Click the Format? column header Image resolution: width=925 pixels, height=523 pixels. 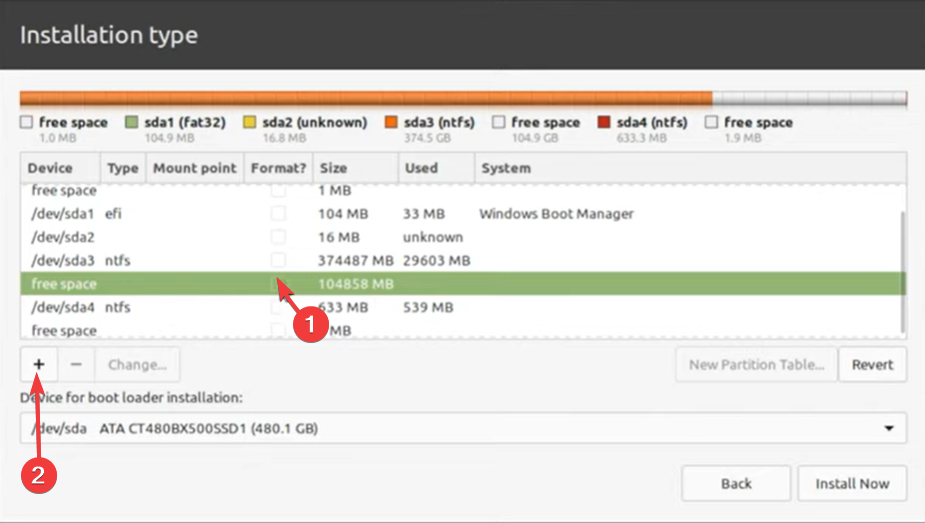coord(278,168)
